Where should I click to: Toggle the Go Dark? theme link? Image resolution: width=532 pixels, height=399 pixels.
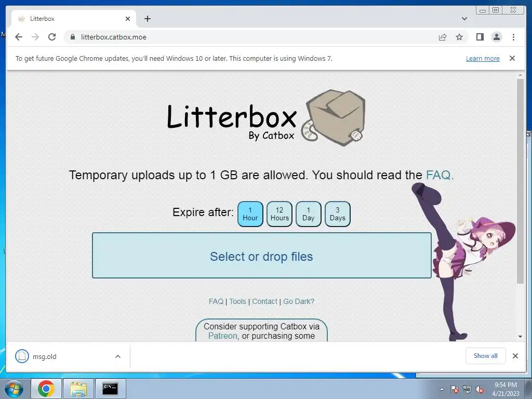pyautogui.click(x=299, y=302)
